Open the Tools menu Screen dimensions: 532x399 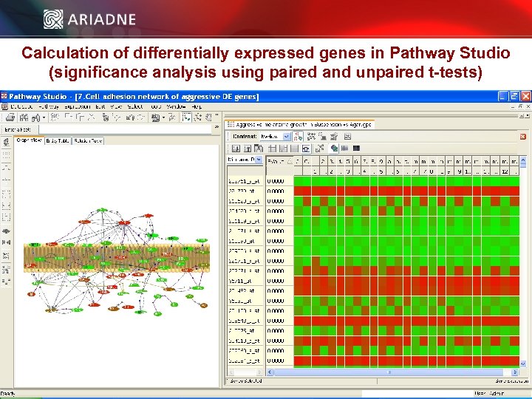click(x=155, y=106)
